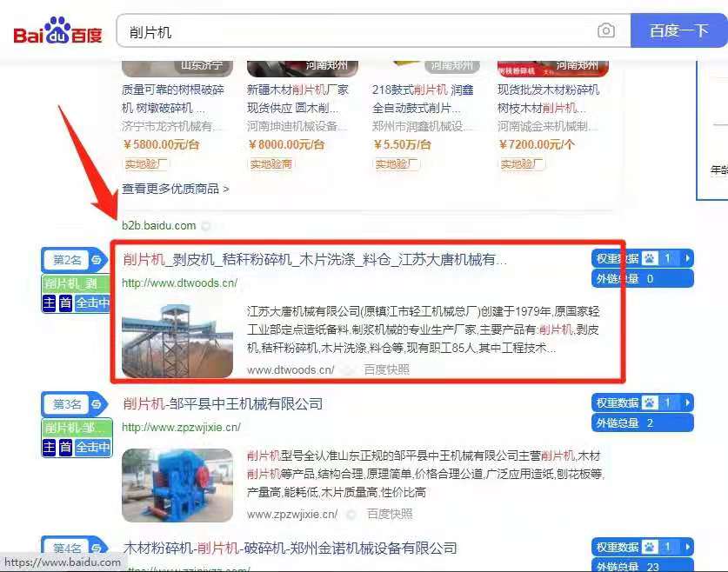Click the Baidu logo
728x572 pixels.
point(57,32)
